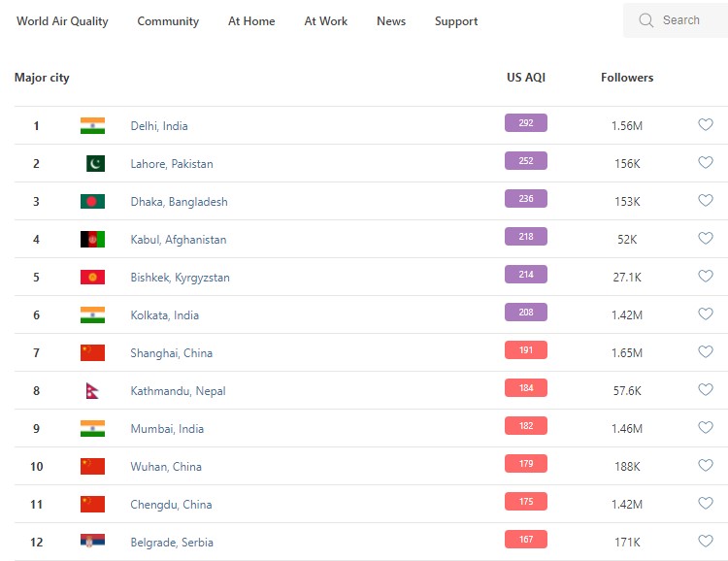Open the Support menu item
Image resolution: width=728 pixels, height=561 pixels.
(x=456, y=21)
